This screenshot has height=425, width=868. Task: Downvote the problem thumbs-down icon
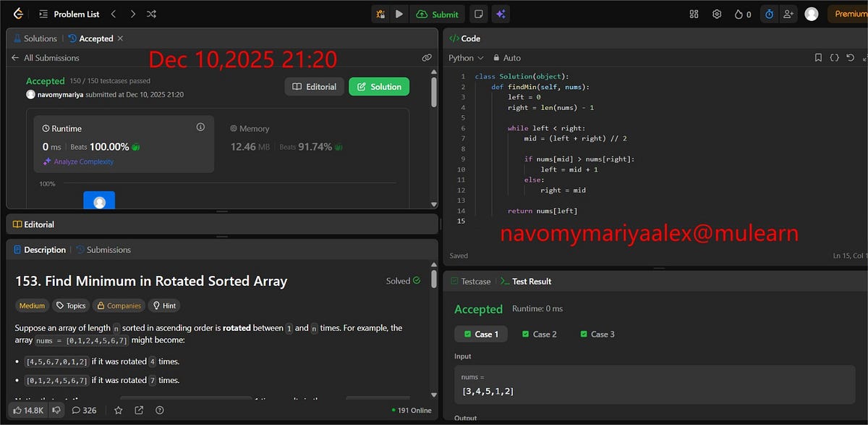point(55,410)
